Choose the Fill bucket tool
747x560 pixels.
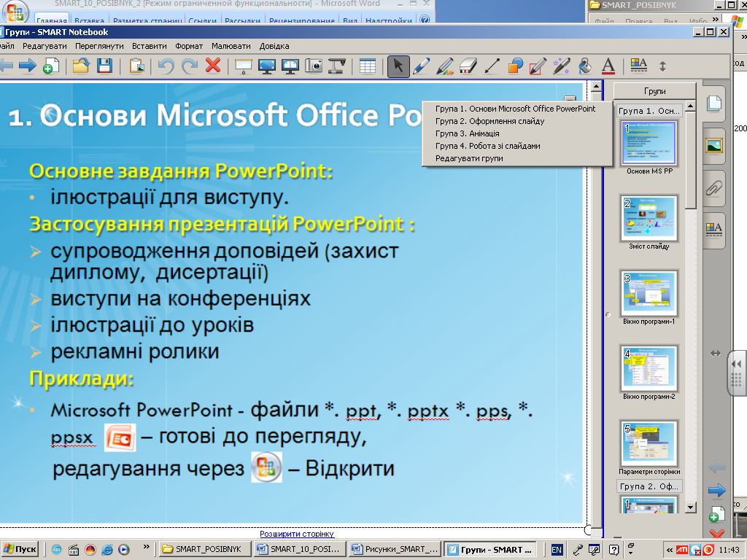point(585,66)
